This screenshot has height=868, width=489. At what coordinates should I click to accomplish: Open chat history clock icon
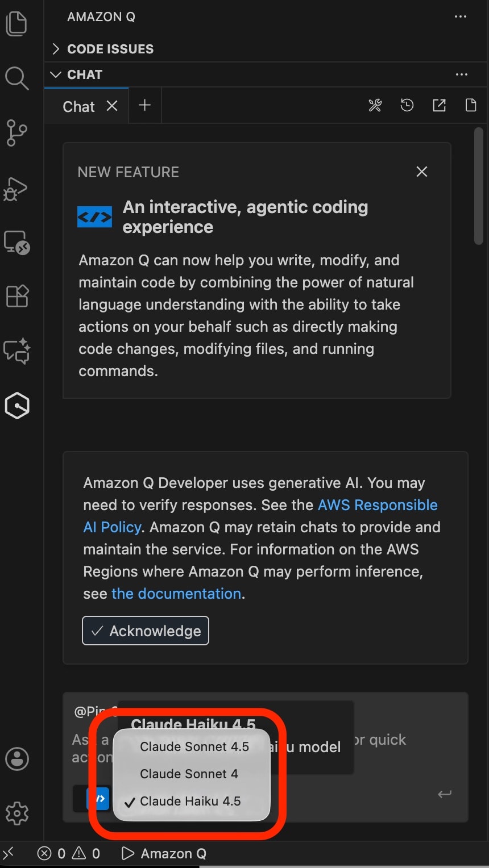(407, 106)
